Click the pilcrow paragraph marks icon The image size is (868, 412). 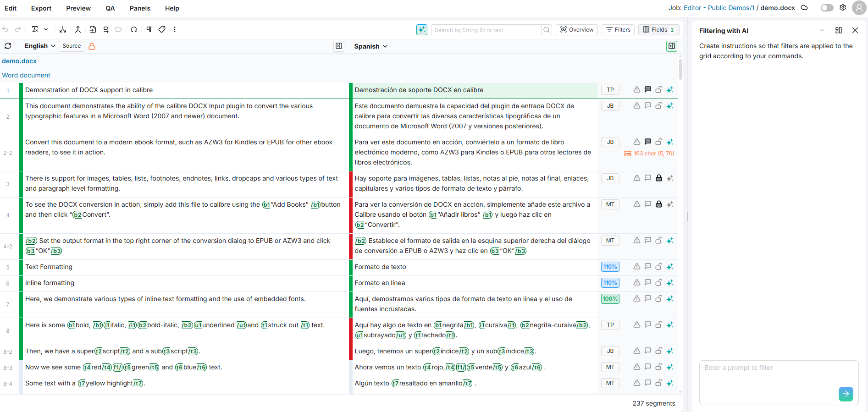click(149, 29)
